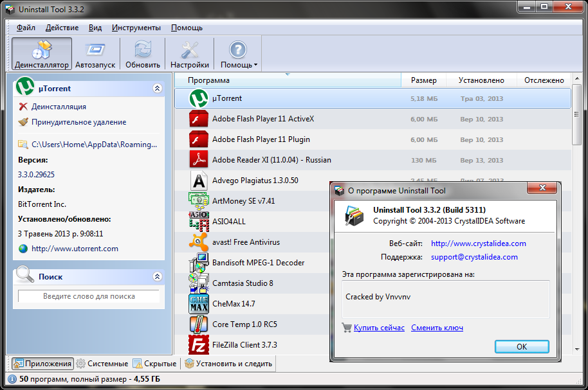The height and width of the screenshot is (390, 588).
Task: Click Купить сейчас link
Action: click(379, 328)
